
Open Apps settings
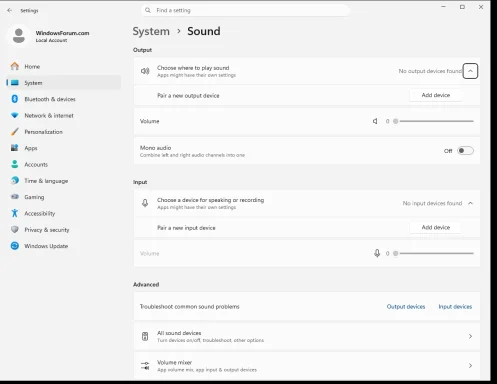(63, 148)
